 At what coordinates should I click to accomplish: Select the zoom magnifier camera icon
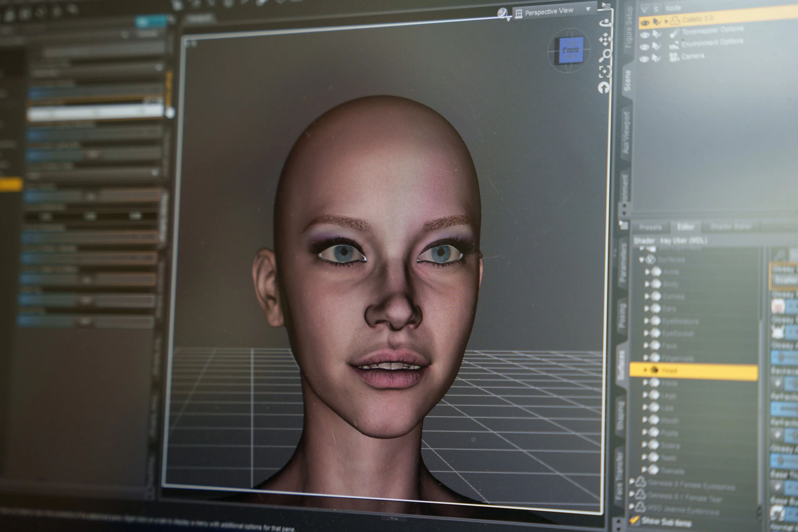coord(605,56)
